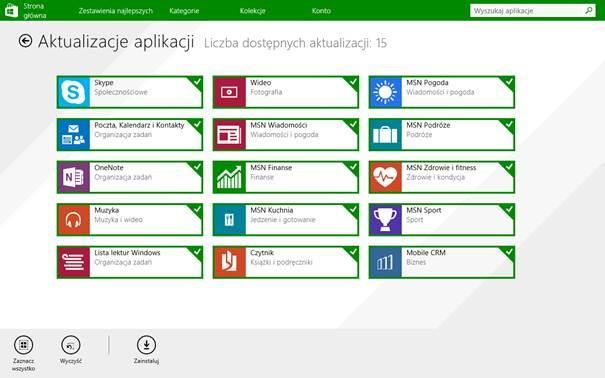
Task: Click the MSN Sport trophy icon
Action: [385, 220]
